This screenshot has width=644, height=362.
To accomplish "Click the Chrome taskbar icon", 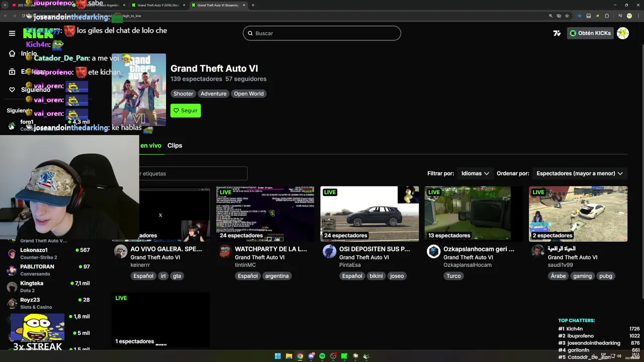I will tap(300, 356).
